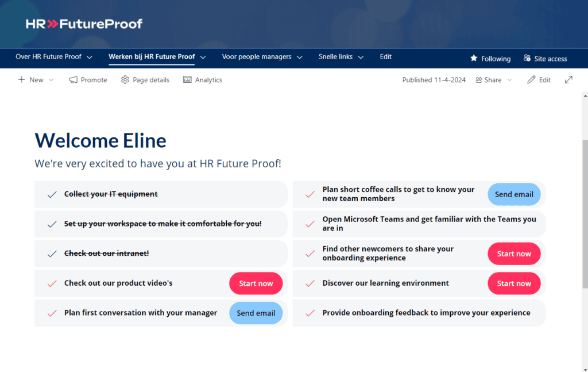
Task: Click the HR FutureProof logo
Action: [x=83, y=24]
